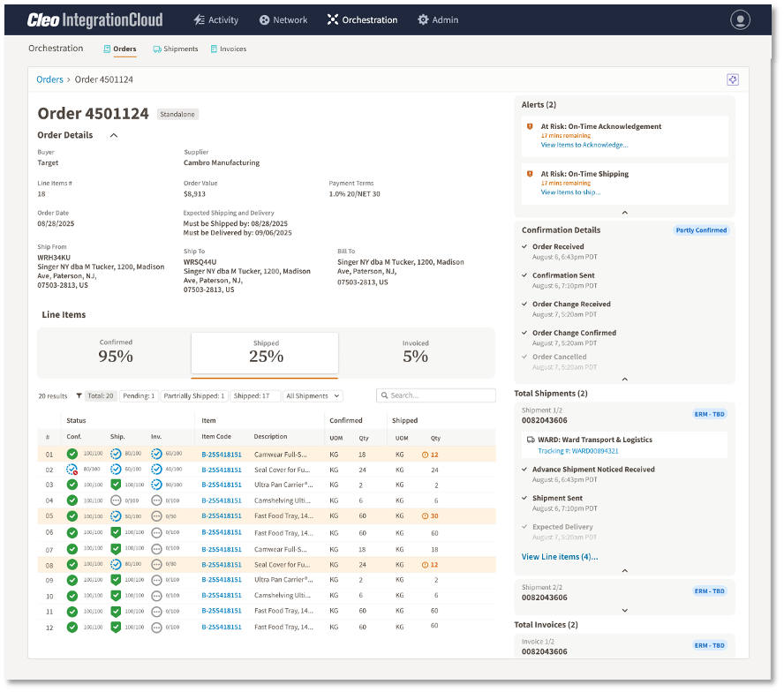784x692 pixels.
Task: Click the truck icon beside WARD Transport
Action: pos(531,440)
